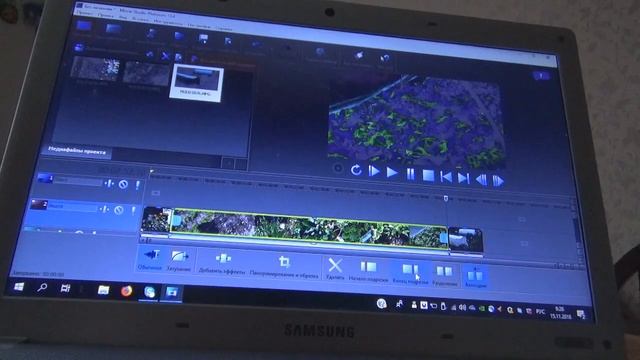Open File Explorer from the taskbar
The width and height of the screenshot is (640, 360).
point(104,290)
